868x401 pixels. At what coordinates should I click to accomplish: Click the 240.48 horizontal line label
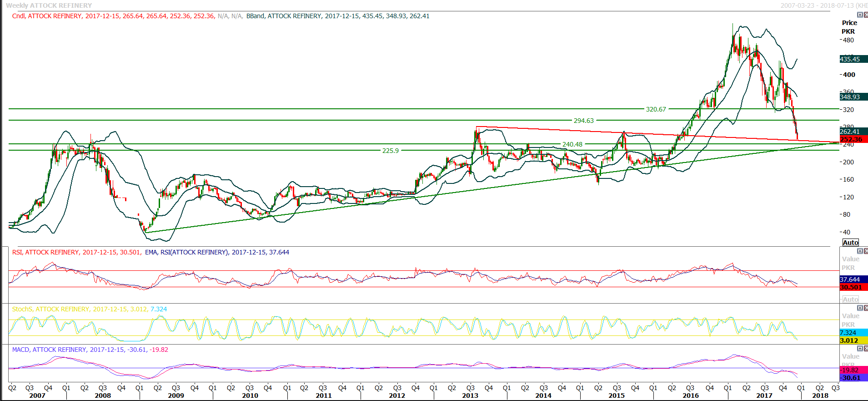click(x=572, y=144)
